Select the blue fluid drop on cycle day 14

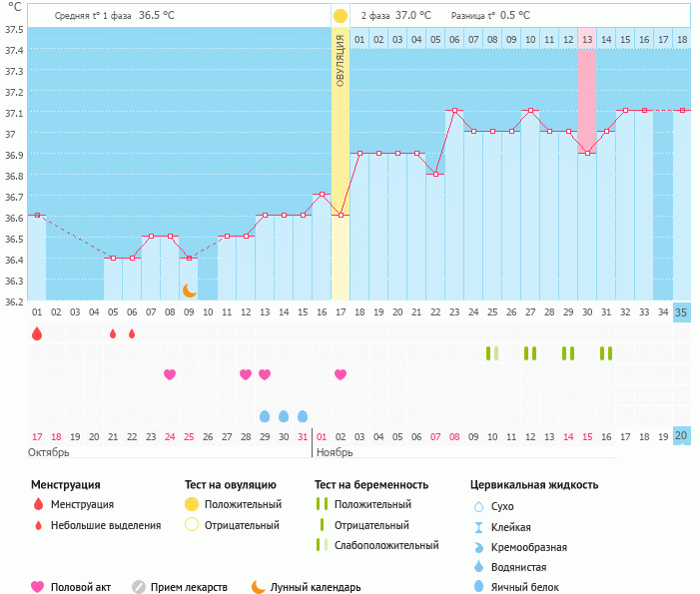[284, 416]
